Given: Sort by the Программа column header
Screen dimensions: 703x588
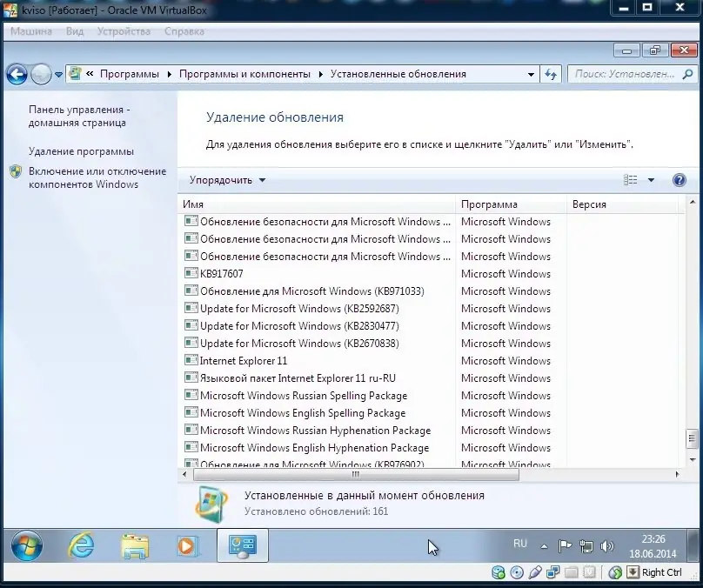Looking at the screenshot, I should click(511, 204).
